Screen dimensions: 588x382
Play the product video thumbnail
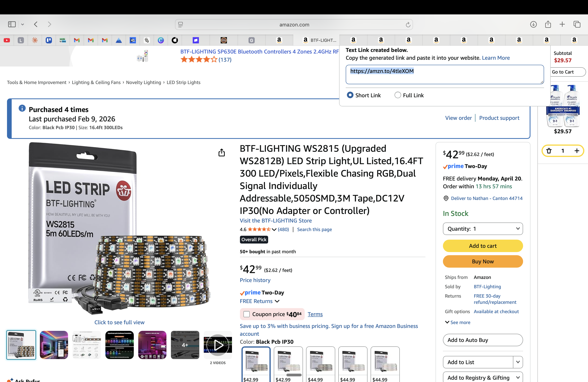pyautogui.click(x=218, y=345)
